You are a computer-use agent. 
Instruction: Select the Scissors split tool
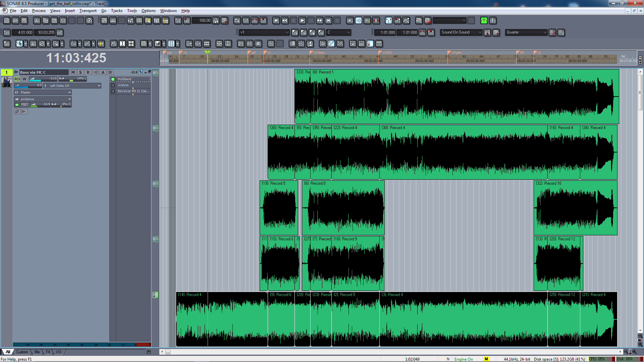click(33, 44)
